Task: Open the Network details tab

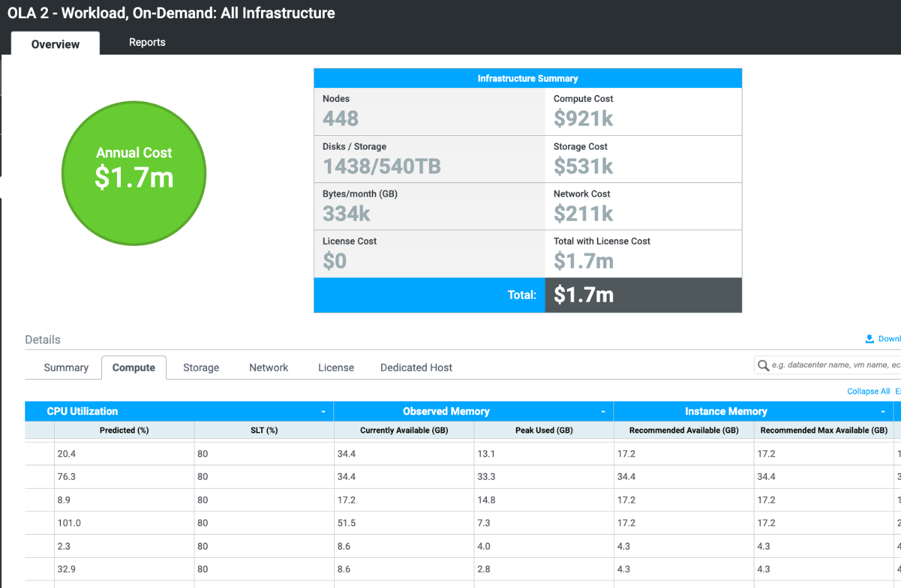Action: pyautogui.click(x=268, y=367)
